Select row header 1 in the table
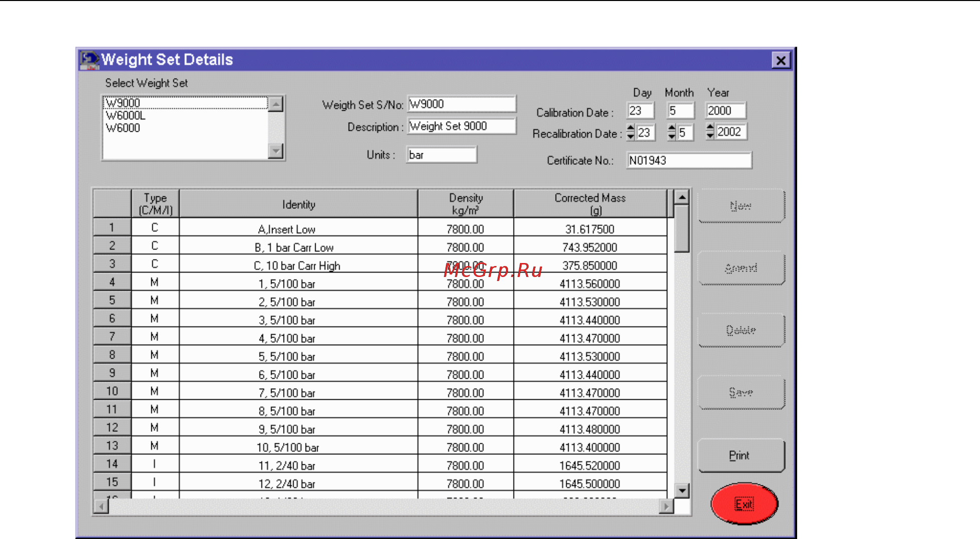The width and height of the screenshot is (980, 539). point(112,227)
